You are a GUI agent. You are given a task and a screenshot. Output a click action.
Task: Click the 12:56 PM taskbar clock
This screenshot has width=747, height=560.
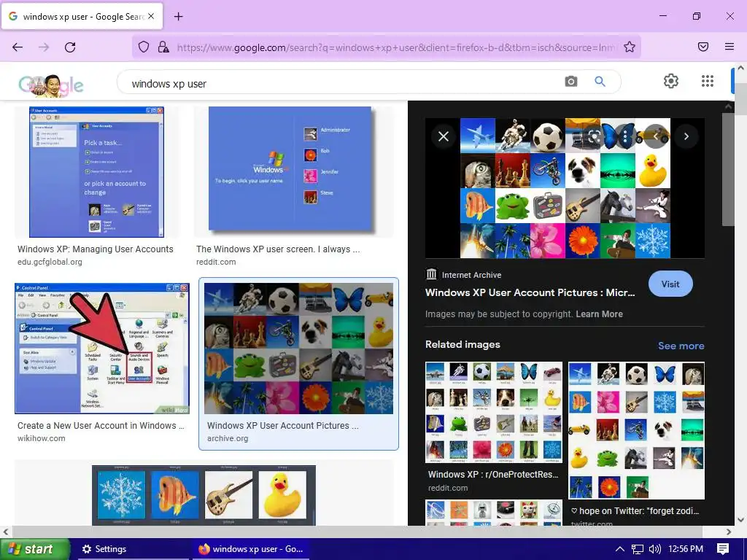(686, 549)
